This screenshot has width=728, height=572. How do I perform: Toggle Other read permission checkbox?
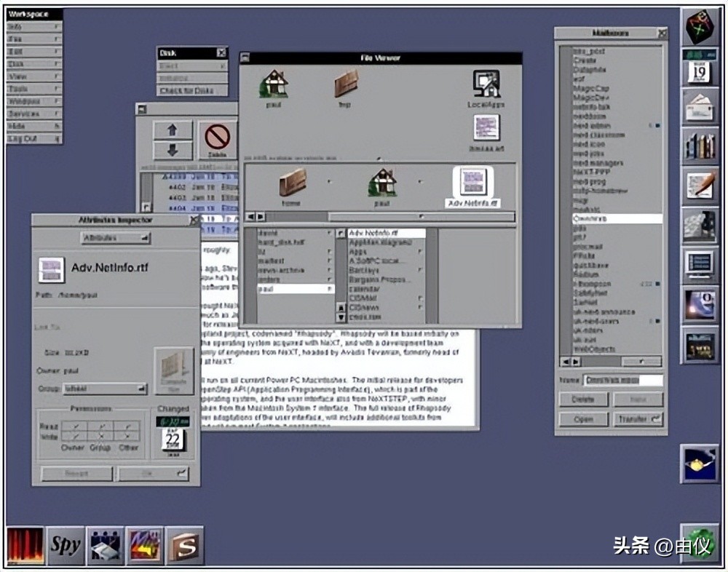(x=128, y=426)
